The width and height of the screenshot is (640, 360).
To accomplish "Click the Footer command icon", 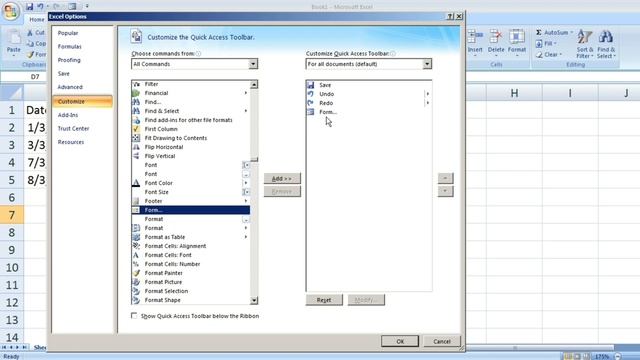I will tap(136, 201).
